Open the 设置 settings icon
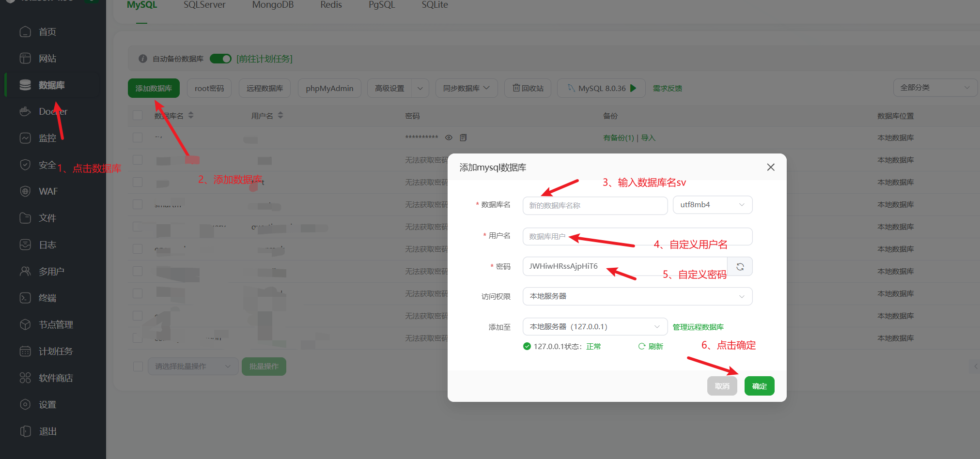 point(25,405)
